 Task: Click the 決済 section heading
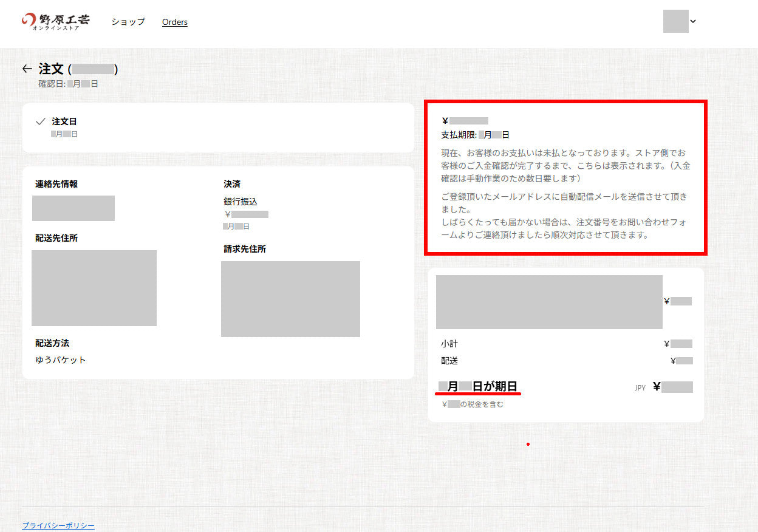click(232, 184)
